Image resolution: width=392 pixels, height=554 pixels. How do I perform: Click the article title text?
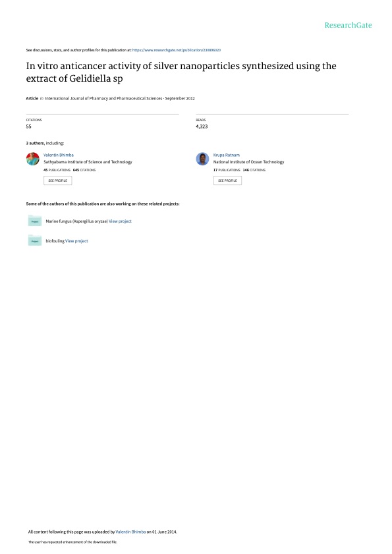click(181, 72)
